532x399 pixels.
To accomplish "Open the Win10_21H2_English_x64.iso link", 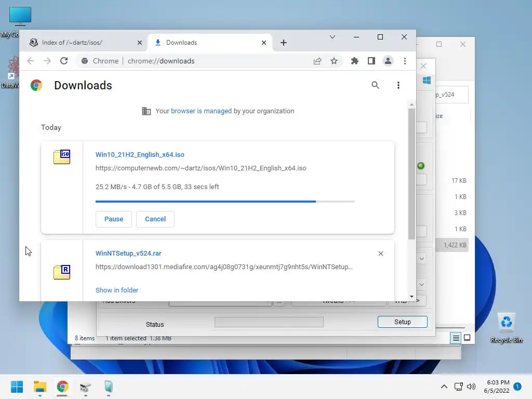I will (x=140, y=155).
